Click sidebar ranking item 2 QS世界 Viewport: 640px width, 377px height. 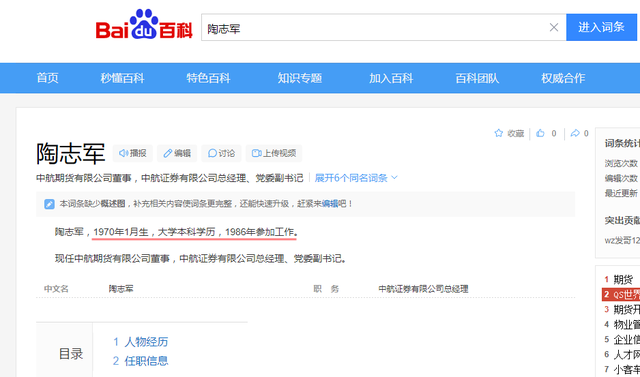point(621,295)
